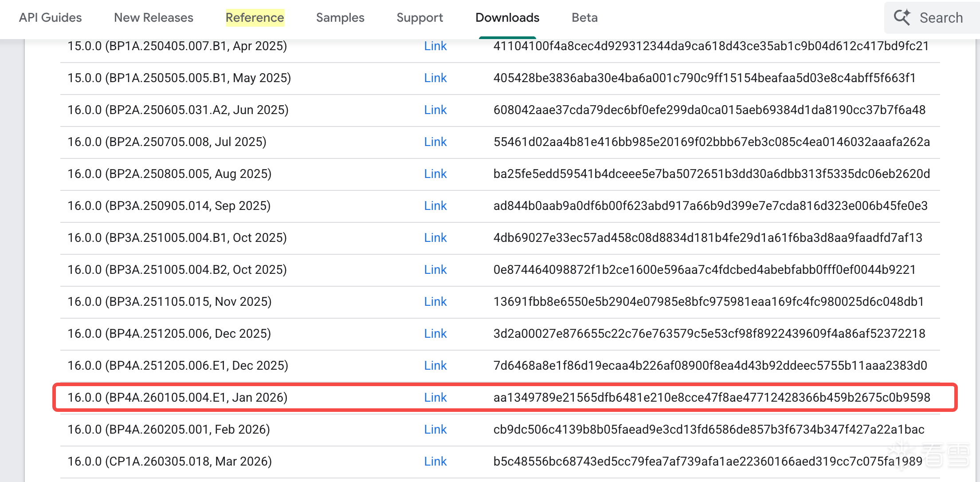The width and height of the screenshot is (980, 482).
Task: Click Link for BP3A.251005.004.B2 Oct 2025
Action: coord(435,270)
